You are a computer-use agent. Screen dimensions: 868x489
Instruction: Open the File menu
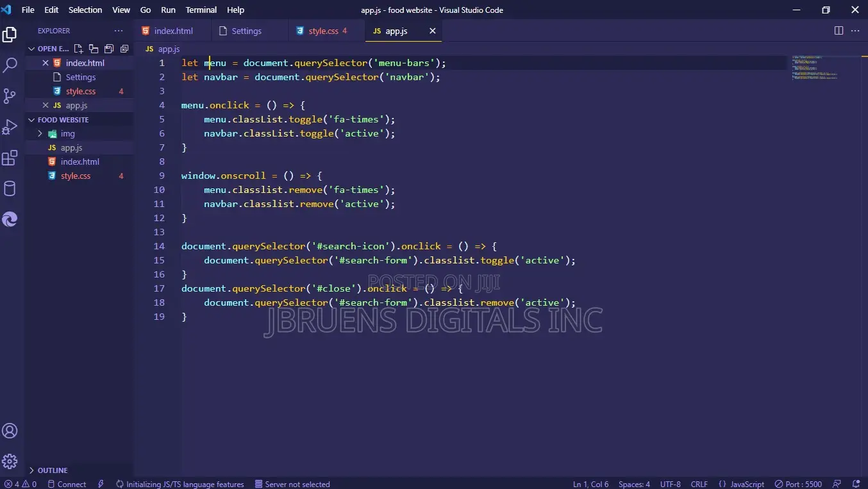28,10
